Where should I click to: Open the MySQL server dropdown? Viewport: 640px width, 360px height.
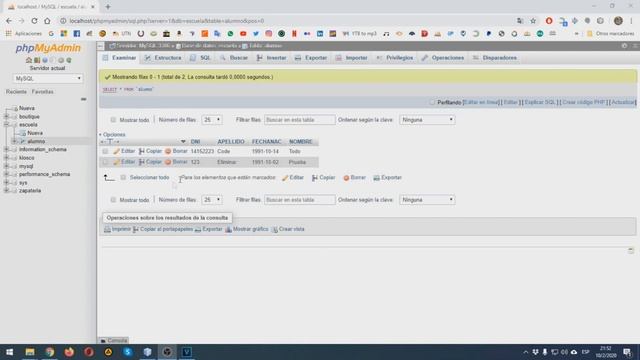[48, 78]
